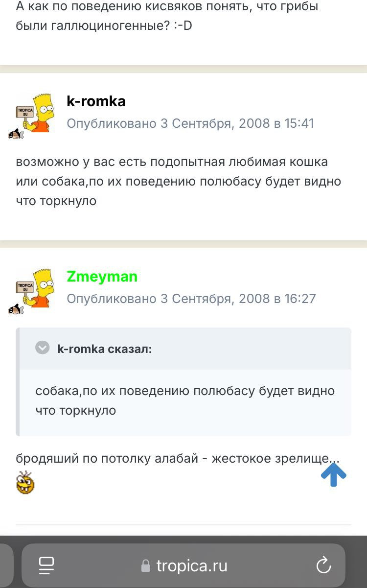Image resolution: width=367 pixels, height=588 pixels.
Task: Open the k-romka profile username link
Action: 96,101
